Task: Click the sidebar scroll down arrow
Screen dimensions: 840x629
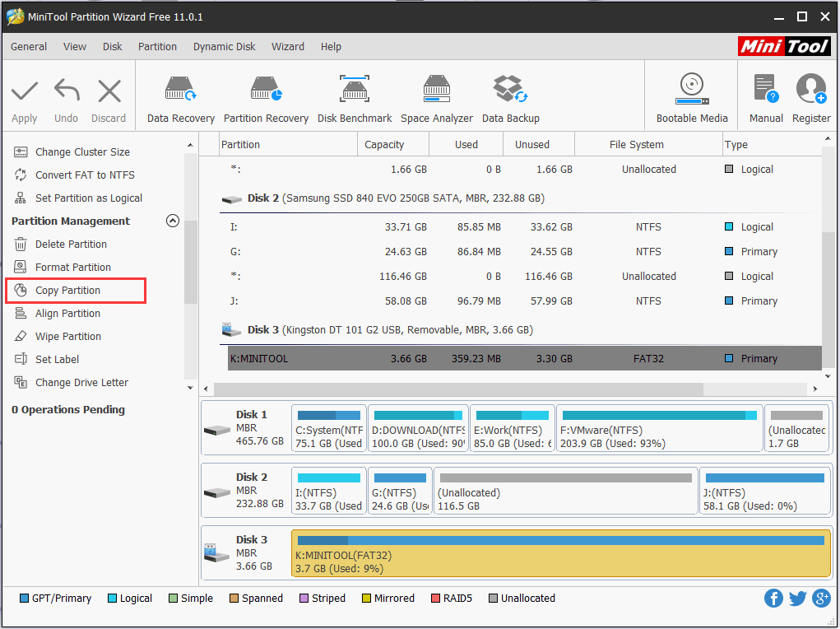Action: pos(190,388)
